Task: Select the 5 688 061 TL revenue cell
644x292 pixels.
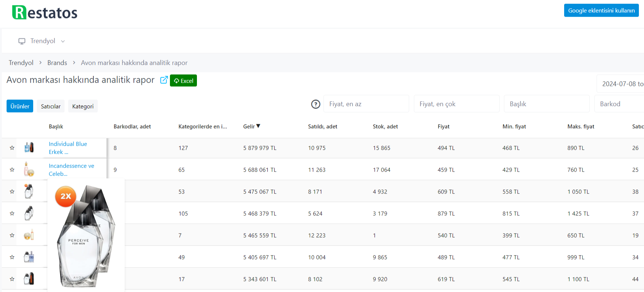Action: pyautogui.click(x=260, y=170)
